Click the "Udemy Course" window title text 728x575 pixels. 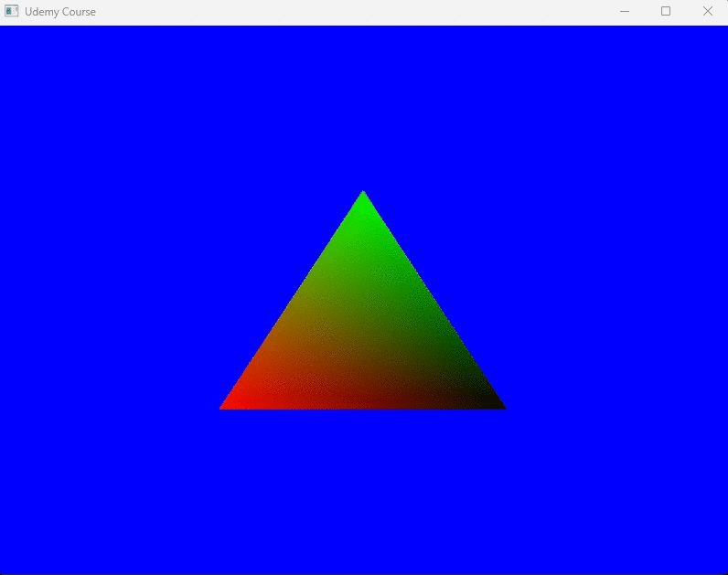coord(60,12)
